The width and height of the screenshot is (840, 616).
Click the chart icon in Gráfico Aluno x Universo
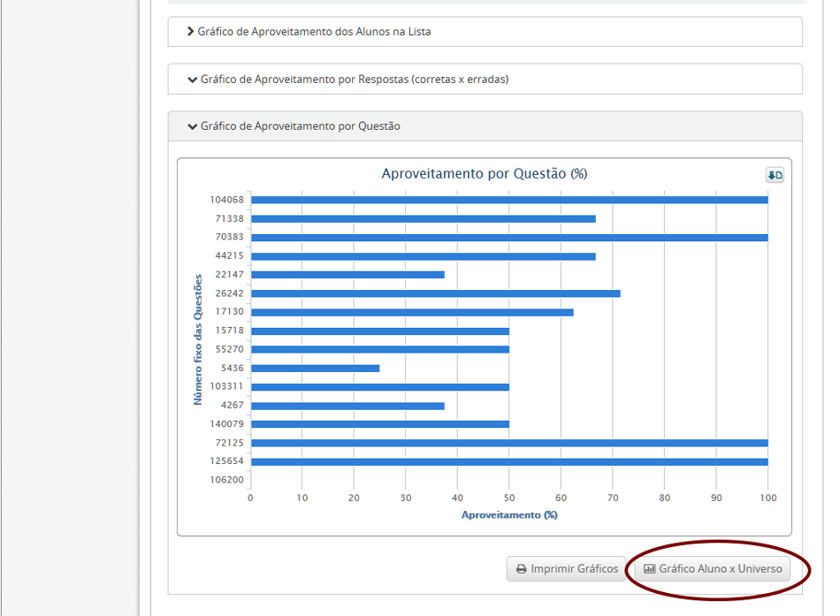[650, 569]
